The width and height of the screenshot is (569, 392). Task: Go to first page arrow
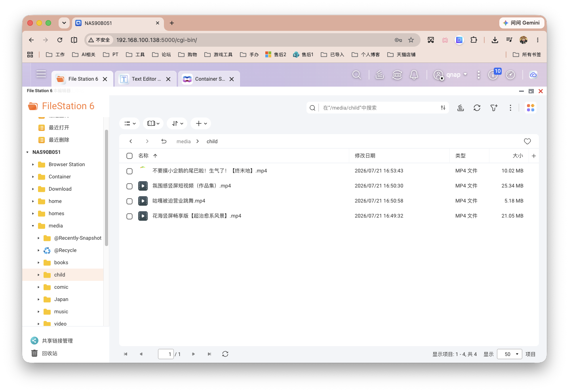pyautogui.click(x=126, y=354)
